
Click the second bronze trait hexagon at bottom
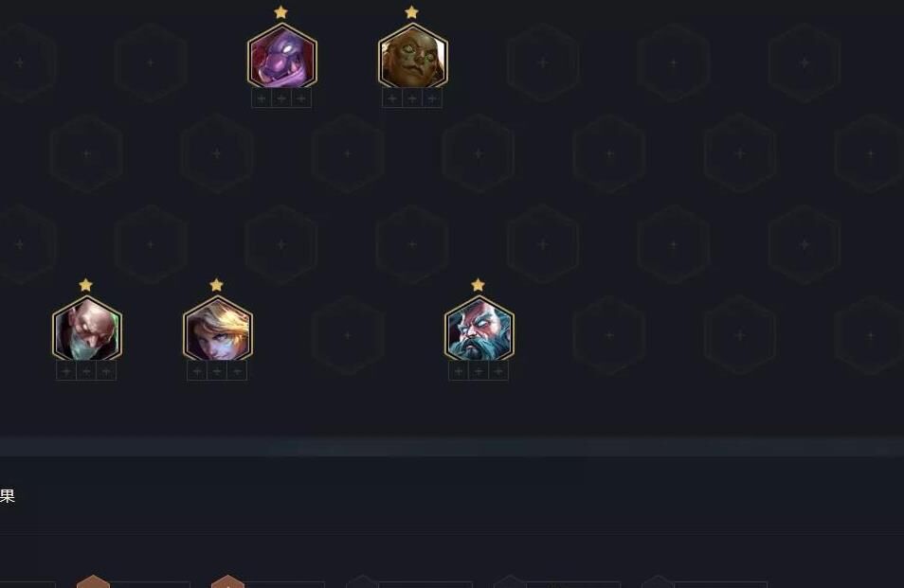click(227, 581)
